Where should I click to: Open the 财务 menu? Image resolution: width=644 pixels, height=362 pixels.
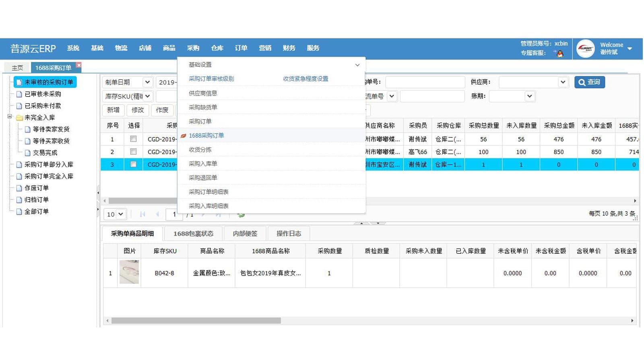(x=289, y=48)
